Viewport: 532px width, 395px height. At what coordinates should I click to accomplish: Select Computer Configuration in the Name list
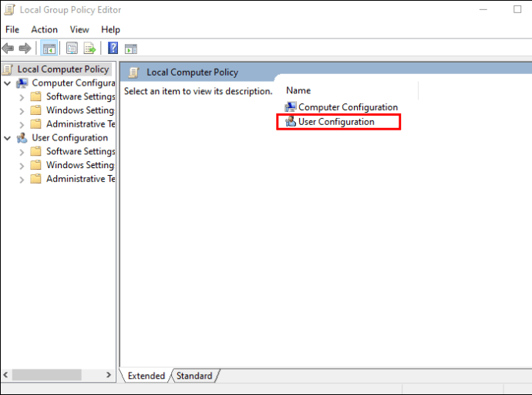pyautogui.click(x=348, y=107)
